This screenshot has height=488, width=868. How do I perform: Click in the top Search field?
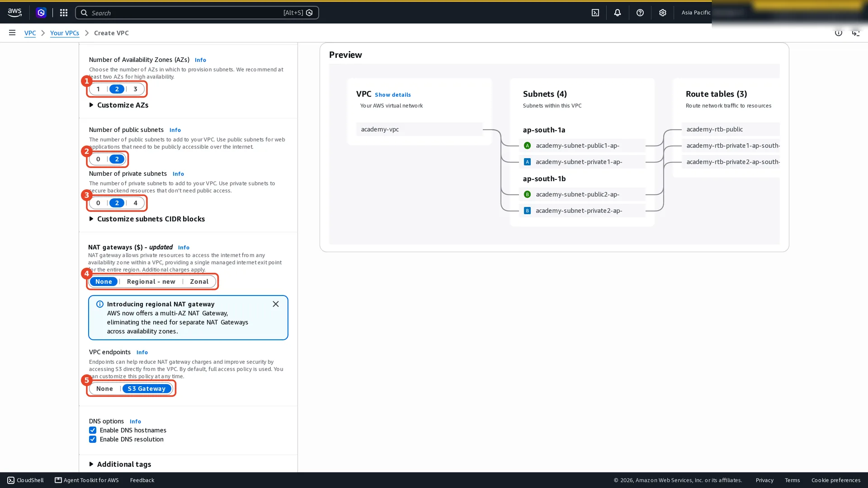(197, 13)
